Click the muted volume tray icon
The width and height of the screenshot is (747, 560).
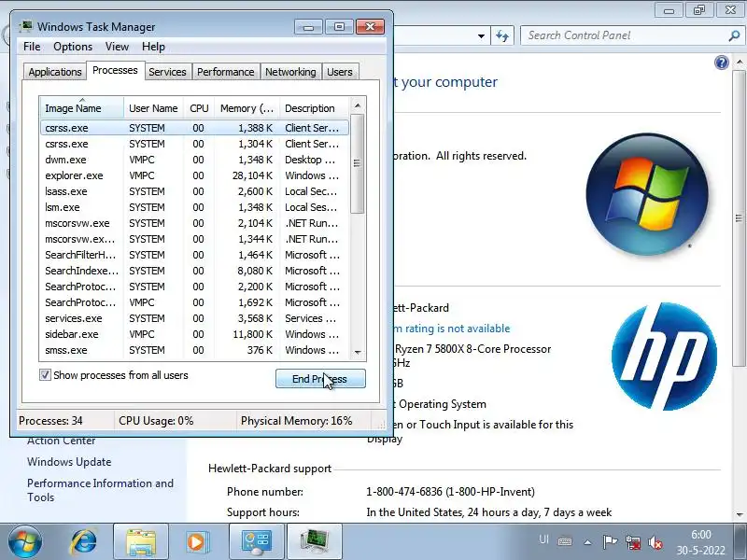(x=655, y=542)
